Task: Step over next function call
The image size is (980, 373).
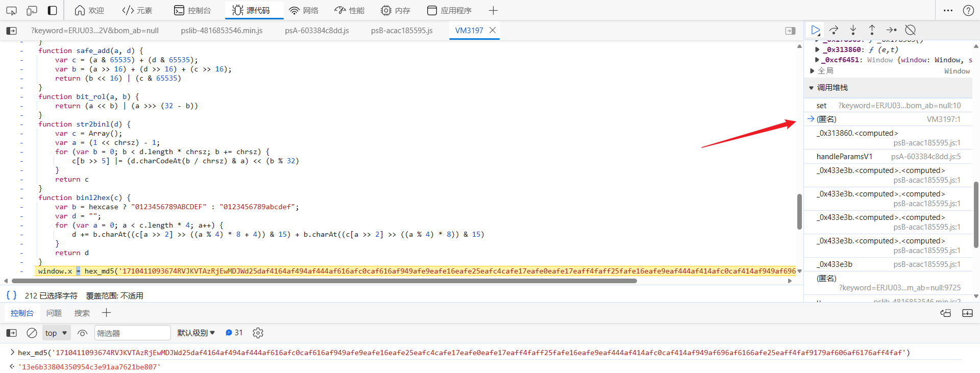Action: click(x=834, y=30)
